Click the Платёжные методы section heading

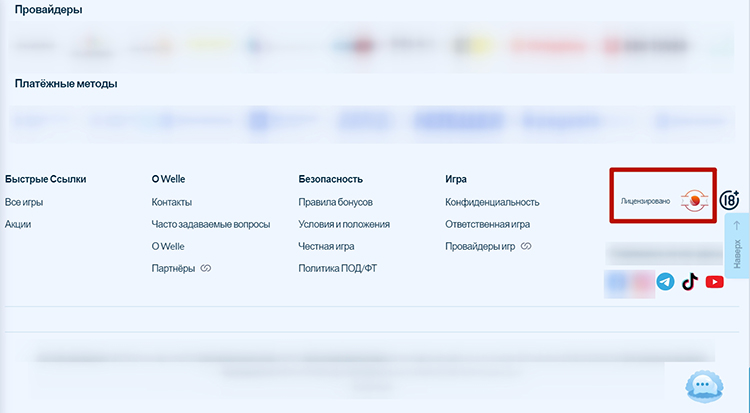66,84
